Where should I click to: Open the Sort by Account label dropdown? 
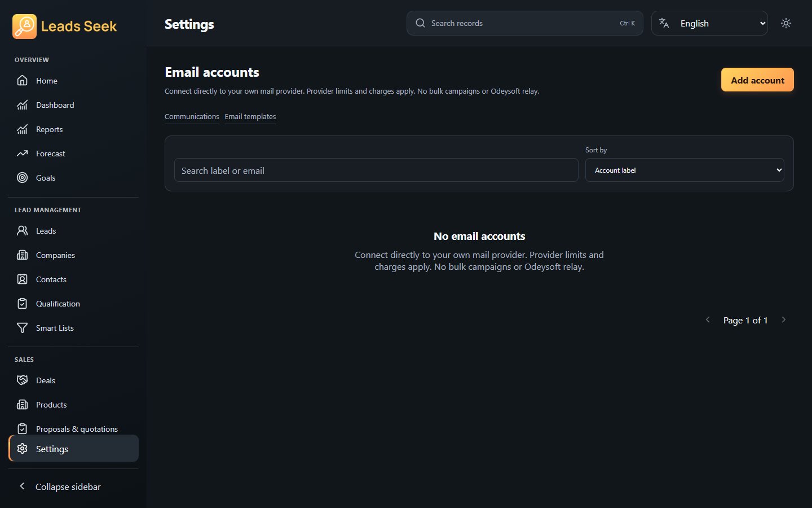(x=685, y=170)
